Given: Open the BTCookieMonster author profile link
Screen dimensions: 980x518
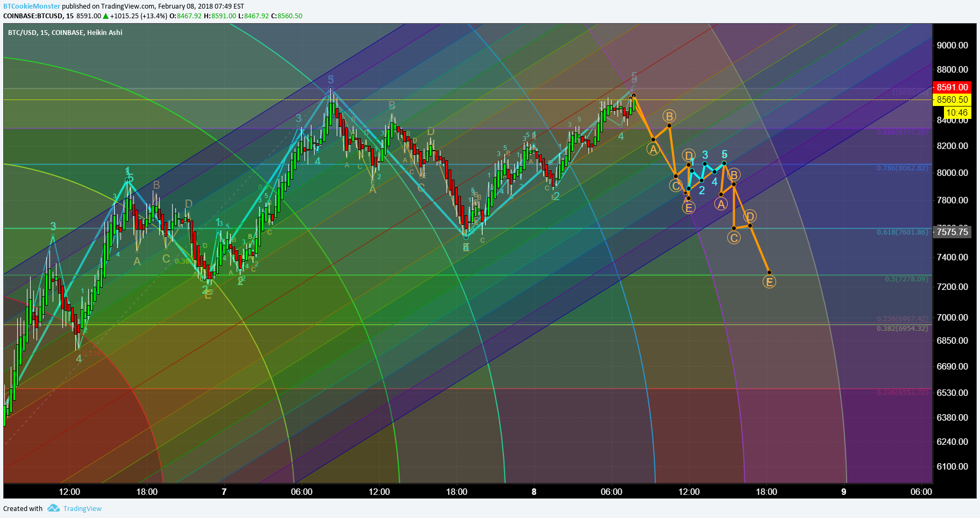Looking at the screenshot, I should pyautogui.click(x=32, y=6).
